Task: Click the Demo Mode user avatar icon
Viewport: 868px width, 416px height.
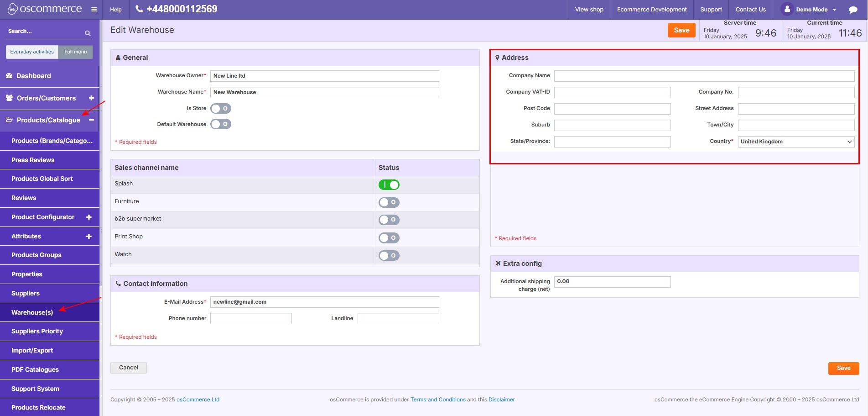Action: (787, 9)
